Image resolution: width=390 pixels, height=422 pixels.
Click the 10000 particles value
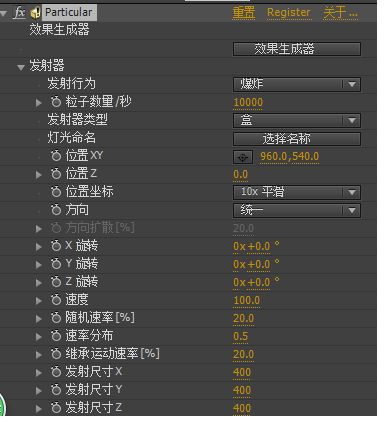248,102
